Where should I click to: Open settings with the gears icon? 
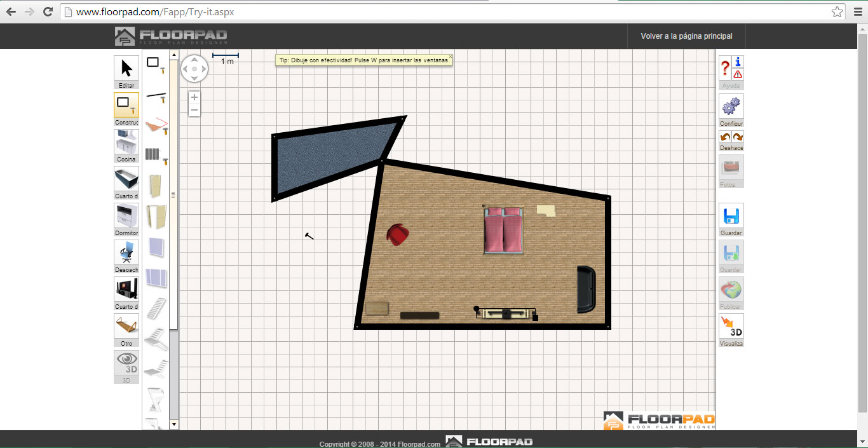click(x=731, y=106)
